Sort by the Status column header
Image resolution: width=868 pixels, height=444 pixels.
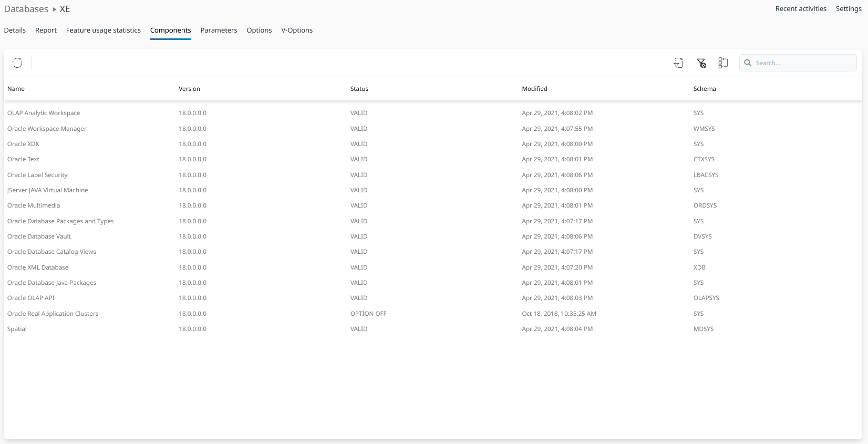[x=359, y=89]
